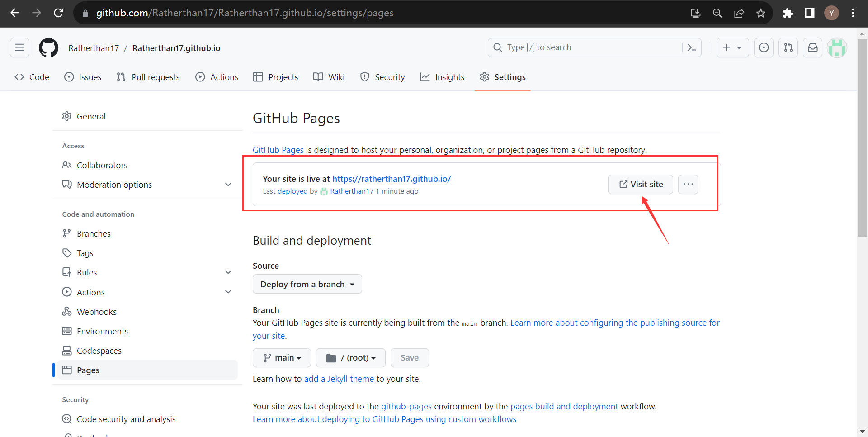Screen dimensions: 868x437
Task: Click Learn more about configuring publishing source
Action: point(615,323)
